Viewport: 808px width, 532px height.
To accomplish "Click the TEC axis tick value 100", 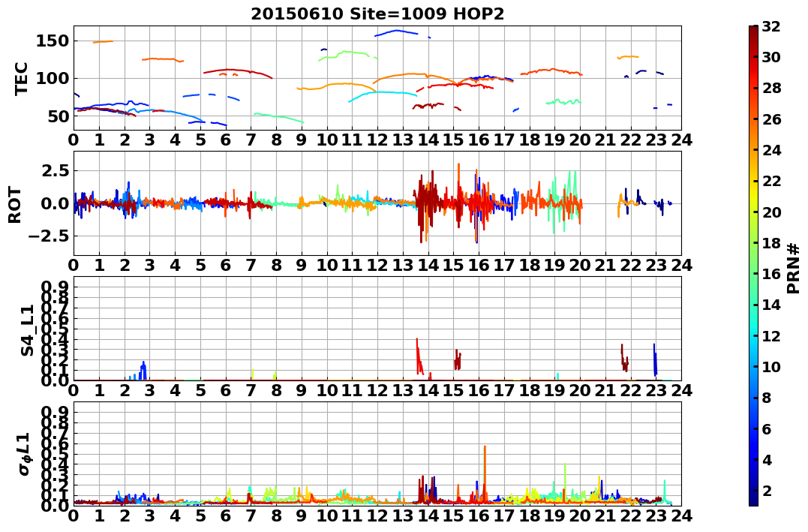I will point(53,78).
